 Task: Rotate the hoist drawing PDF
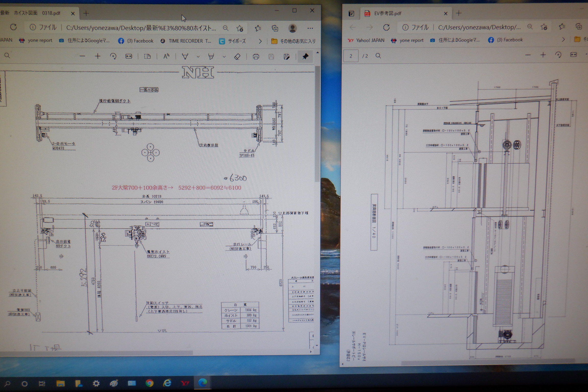click(x=113, y=56)
